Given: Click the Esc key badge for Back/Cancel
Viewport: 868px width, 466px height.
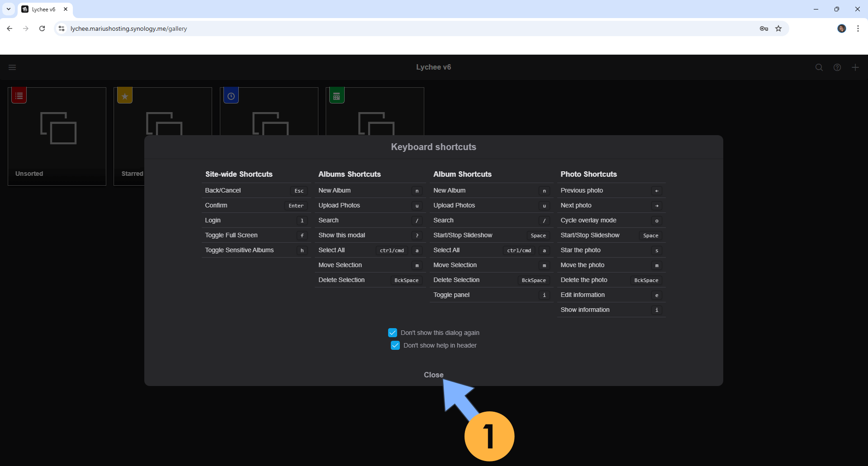Looking at the screenshot, I should point(299,191).
